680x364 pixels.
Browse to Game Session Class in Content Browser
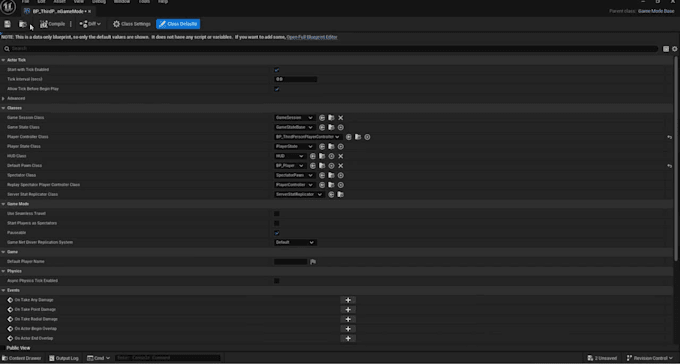[x=331, y=118]
